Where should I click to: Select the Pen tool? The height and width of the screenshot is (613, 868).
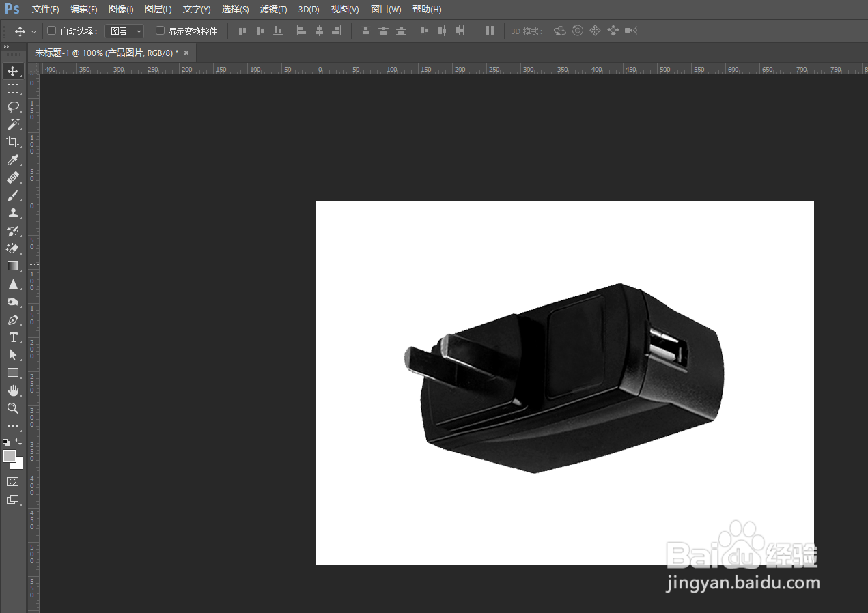(x=13, y=319)
